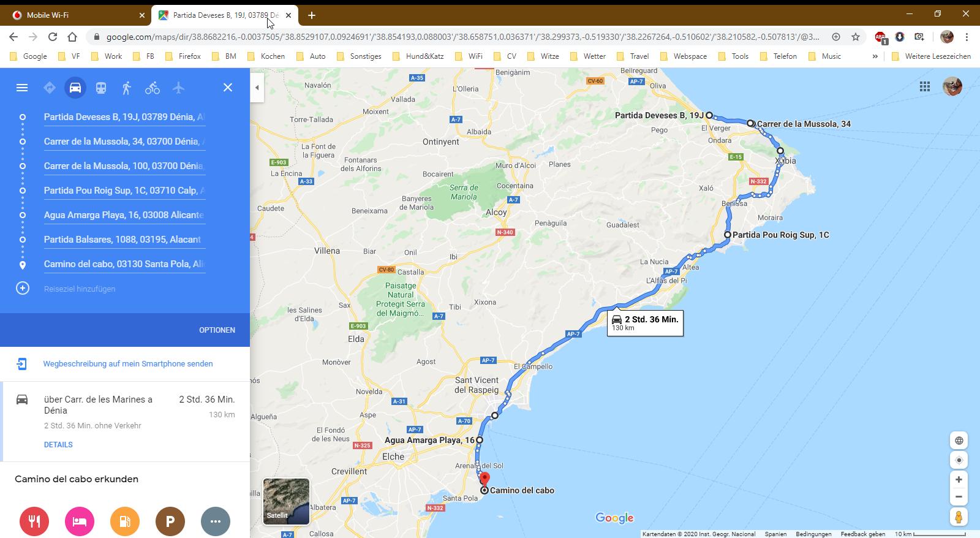
Task: Go back in browser history
Action: [x=13, y=37]
